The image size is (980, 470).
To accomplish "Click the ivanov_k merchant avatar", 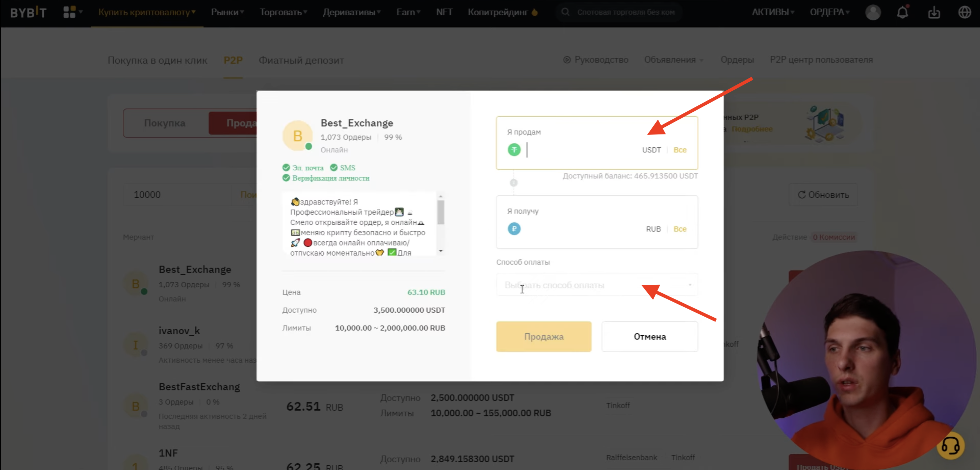I will 136,345.
